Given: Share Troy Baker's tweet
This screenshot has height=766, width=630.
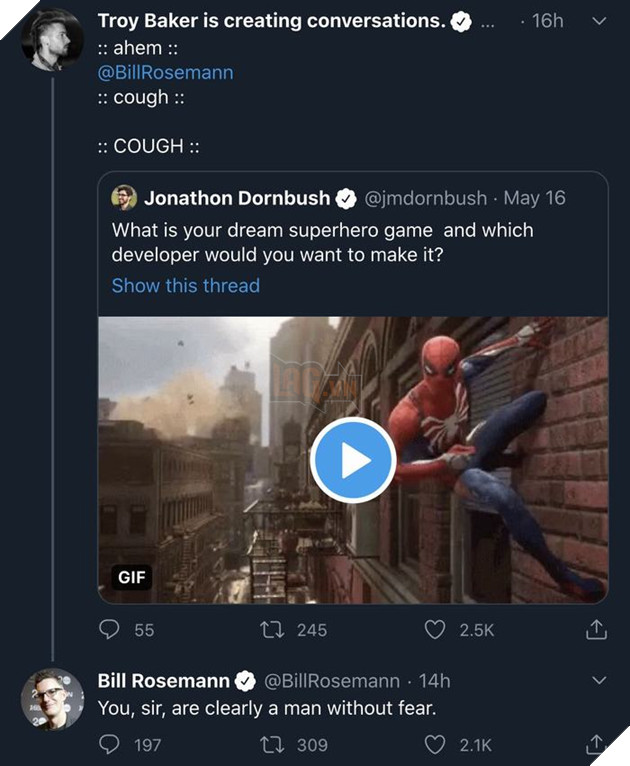Looking at the screenshot, I should point(596,630).
